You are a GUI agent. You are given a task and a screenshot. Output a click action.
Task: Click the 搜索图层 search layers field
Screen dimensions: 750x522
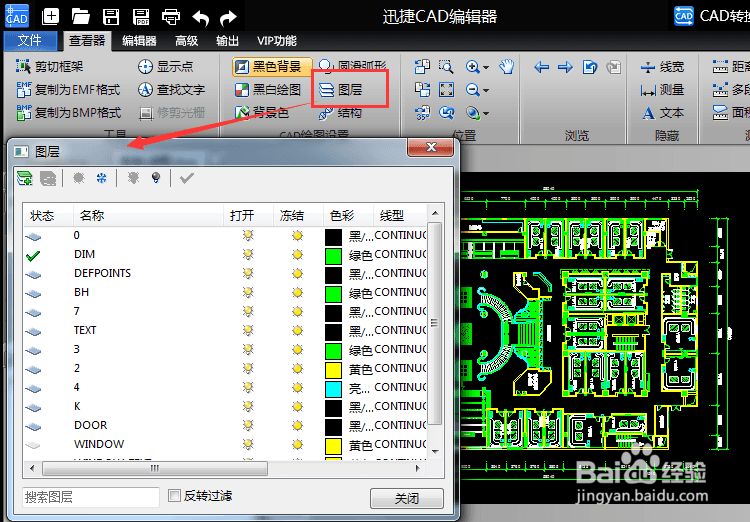coord(91,497)
